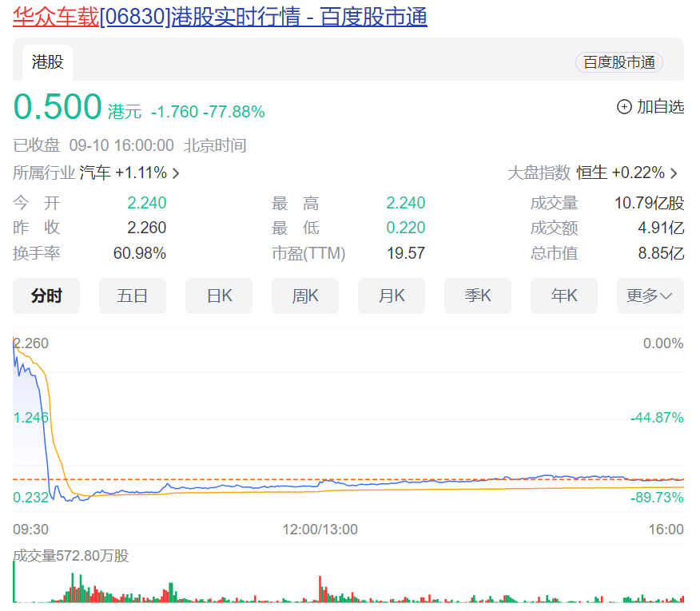Click the 成交量 value 10.79亿股
This screenshot has width=700, height=611.
coord(649,203)
